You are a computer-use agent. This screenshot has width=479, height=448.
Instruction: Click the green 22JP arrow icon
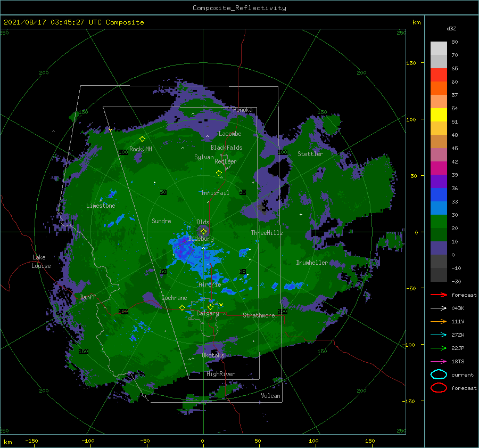439,348
